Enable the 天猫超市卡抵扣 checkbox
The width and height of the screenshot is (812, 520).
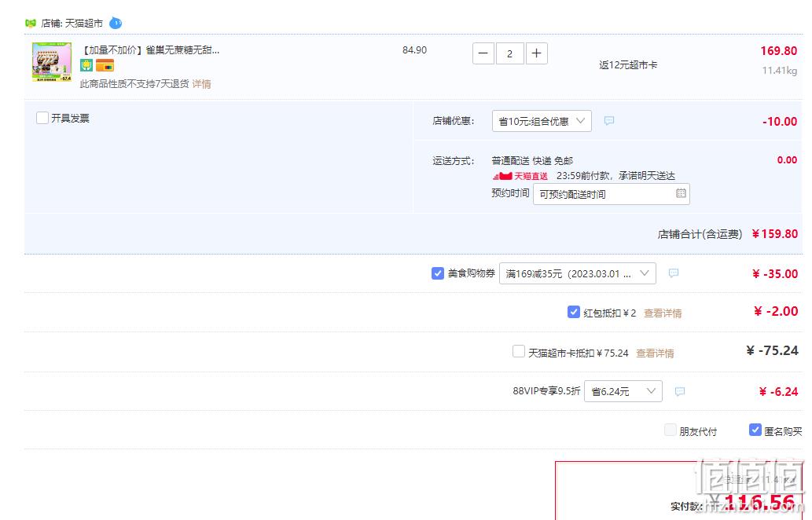(x=518, y=352)
